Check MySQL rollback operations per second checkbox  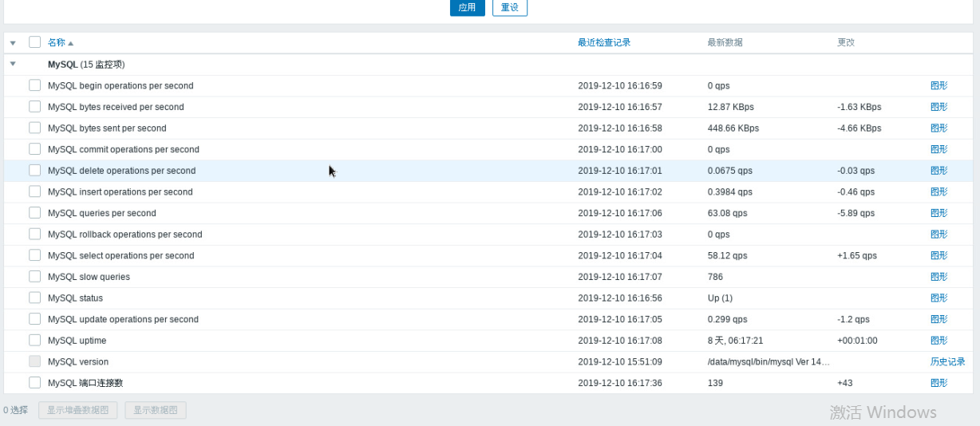pyautogui.click(x=34, y=234)
